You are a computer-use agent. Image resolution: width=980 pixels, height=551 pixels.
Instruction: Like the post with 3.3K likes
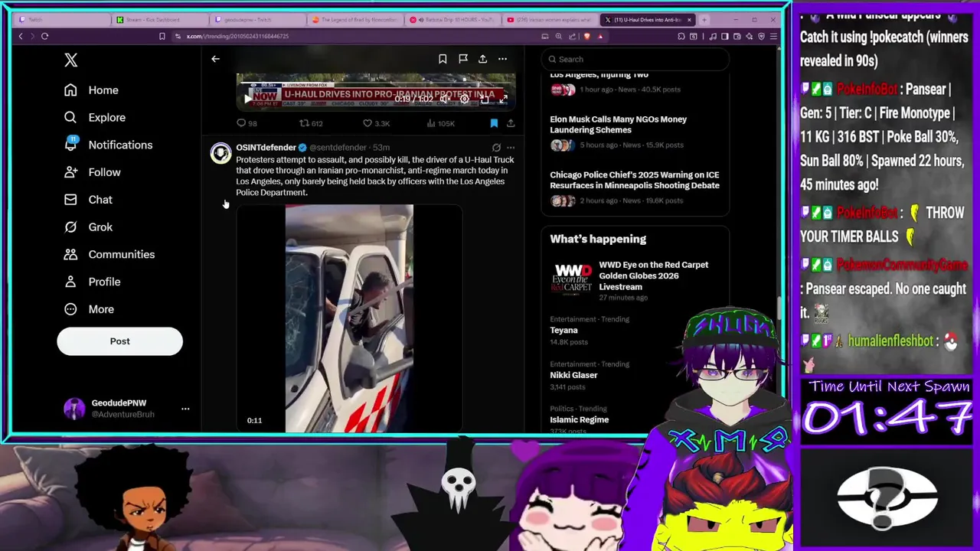click(x=376, y=123)
